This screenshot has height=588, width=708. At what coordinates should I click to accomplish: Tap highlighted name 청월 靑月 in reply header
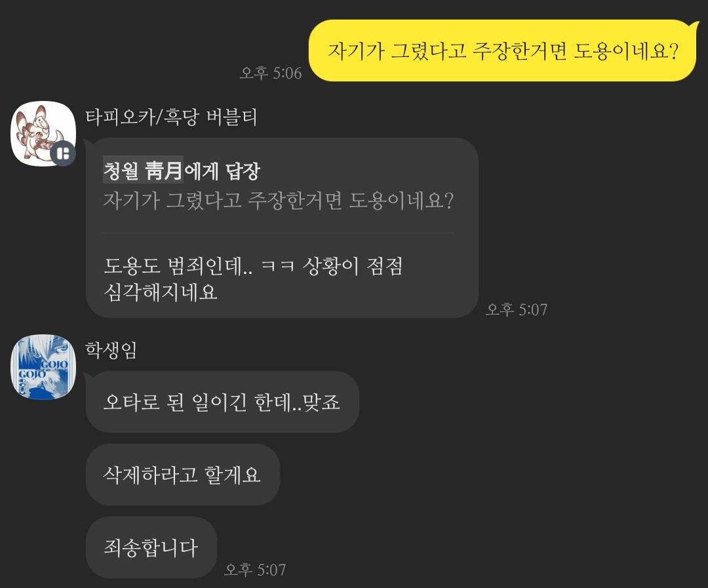pos(143,170)
